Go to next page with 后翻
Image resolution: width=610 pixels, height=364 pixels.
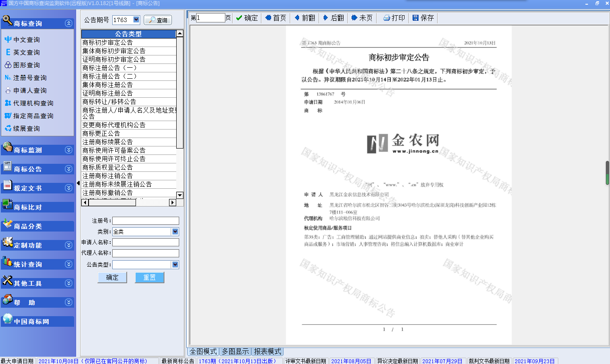click(x=333, y=18)
